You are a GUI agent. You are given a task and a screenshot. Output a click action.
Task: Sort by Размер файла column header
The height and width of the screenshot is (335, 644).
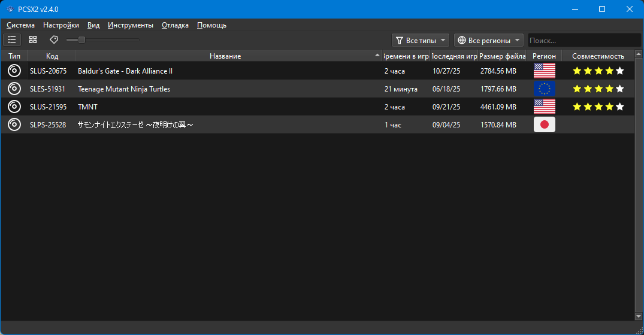tap(502, 56)
